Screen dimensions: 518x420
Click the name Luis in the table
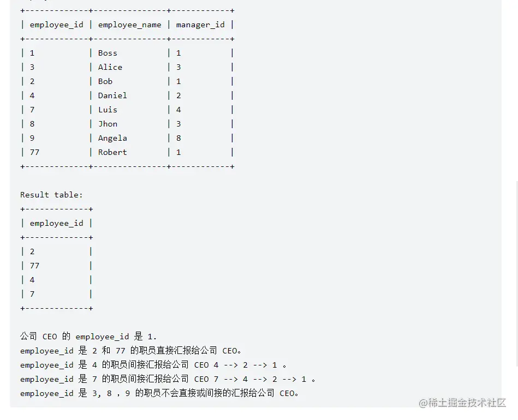(x=108, y=110)
